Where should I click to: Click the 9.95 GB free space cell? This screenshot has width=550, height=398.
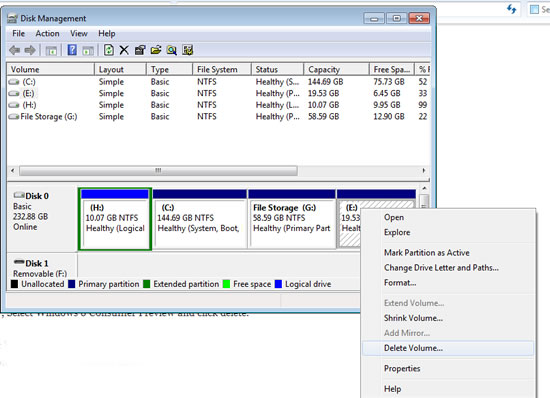[x=387, y=105]
